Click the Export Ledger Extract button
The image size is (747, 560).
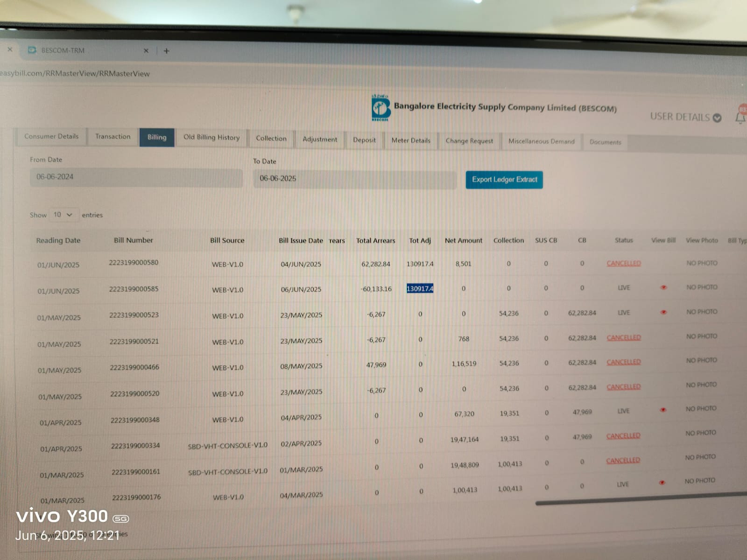(x=504, y=180)
